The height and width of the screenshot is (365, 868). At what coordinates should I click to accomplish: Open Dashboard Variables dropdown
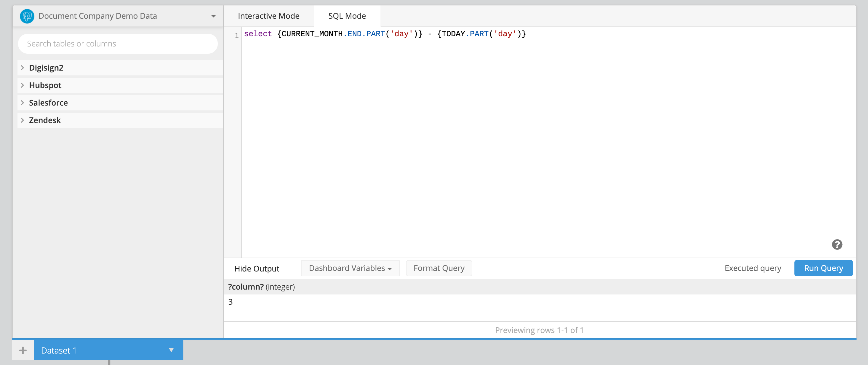click(350, 268)
